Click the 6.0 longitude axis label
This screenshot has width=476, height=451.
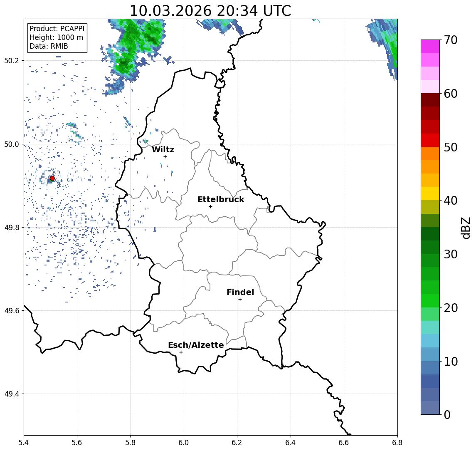tap(184, 443)
